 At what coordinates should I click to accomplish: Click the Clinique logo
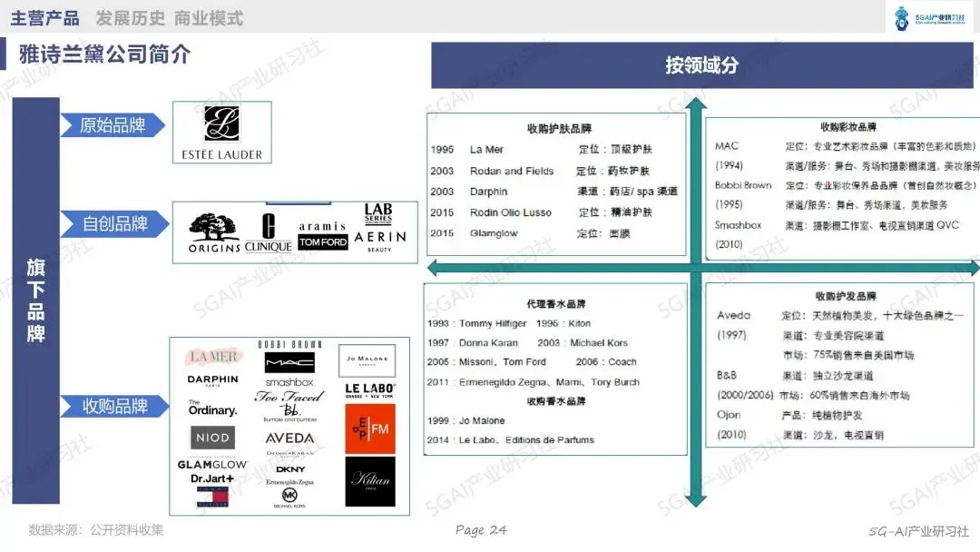[x=268, y=232]
